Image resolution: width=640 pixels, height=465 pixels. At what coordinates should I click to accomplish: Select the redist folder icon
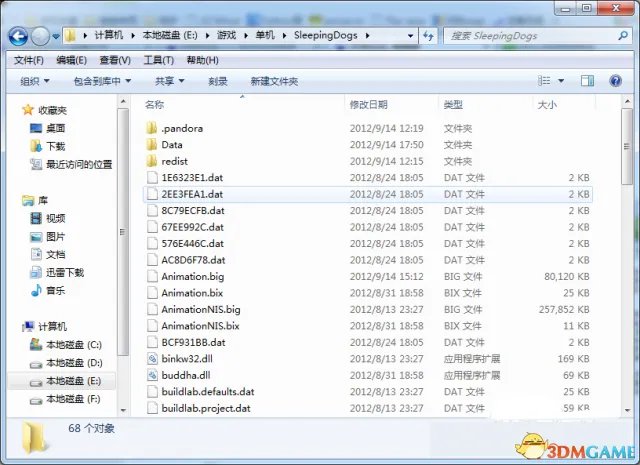tap(152, 161)
